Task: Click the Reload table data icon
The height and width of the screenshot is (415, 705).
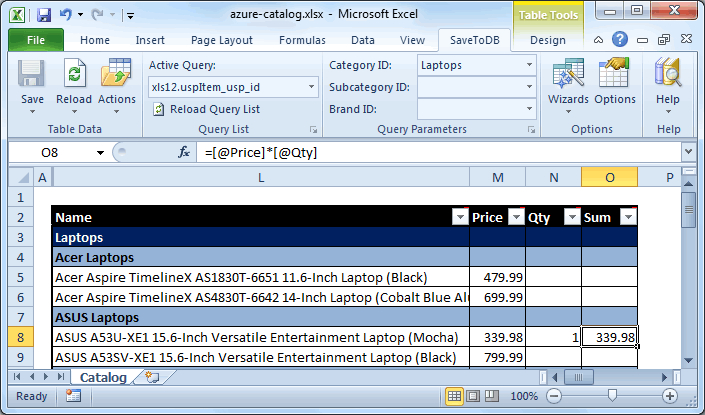Action: click(x=74, y=74)
